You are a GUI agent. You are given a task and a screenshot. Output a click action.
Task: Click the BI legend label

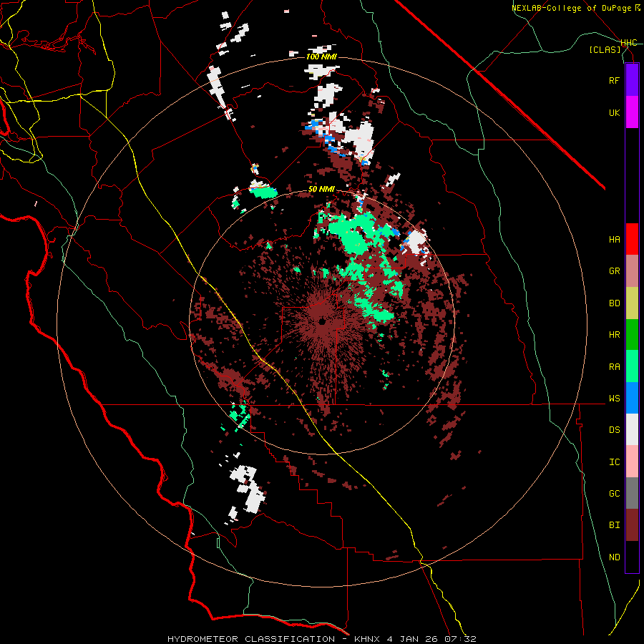click(x=614, y=525)
